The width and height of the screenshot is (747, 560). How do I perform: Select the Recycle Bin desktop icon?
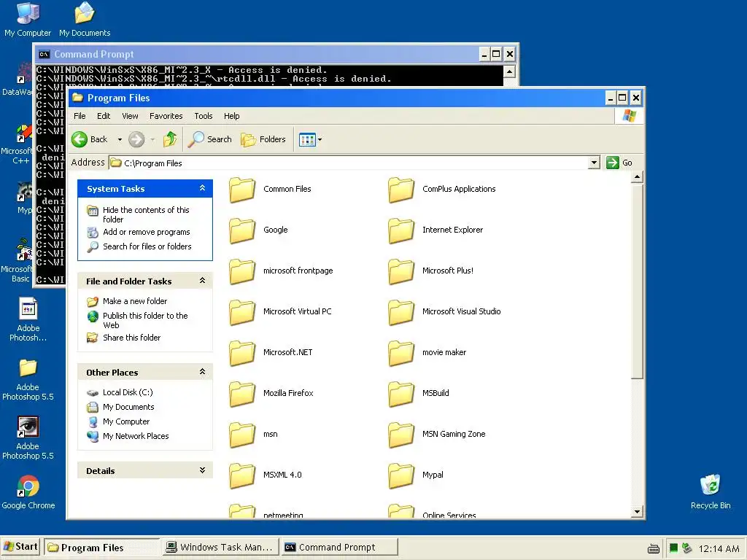711,492
